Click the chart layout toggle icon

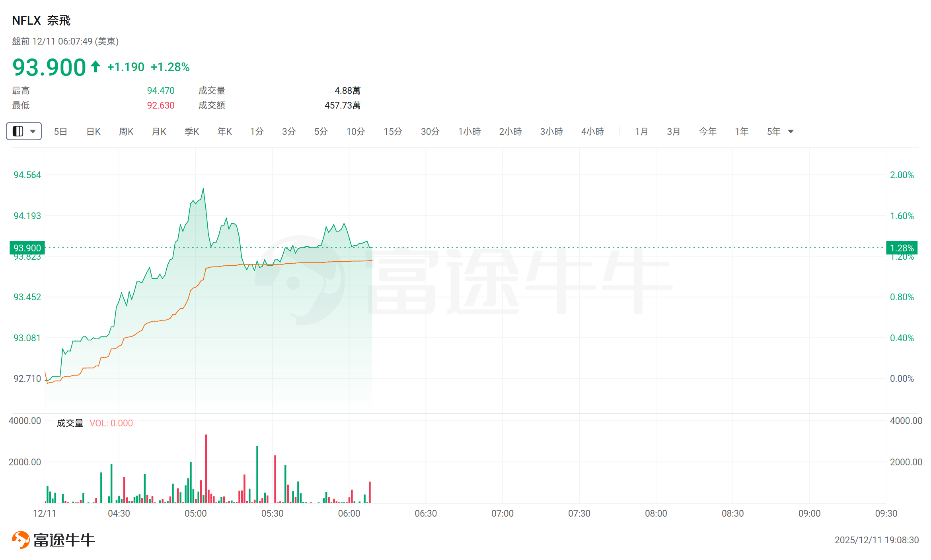18,131
